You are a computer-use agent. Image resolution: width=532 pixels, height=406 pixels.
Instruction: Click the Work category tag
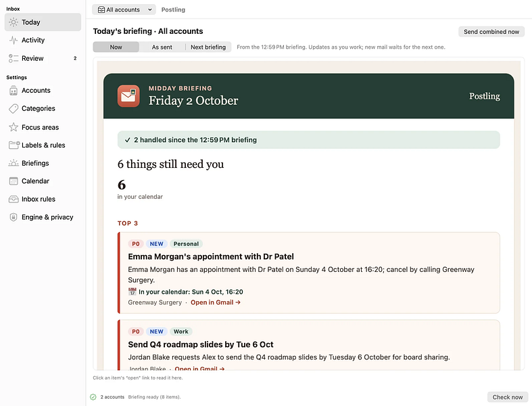click(x=181, y=332)
